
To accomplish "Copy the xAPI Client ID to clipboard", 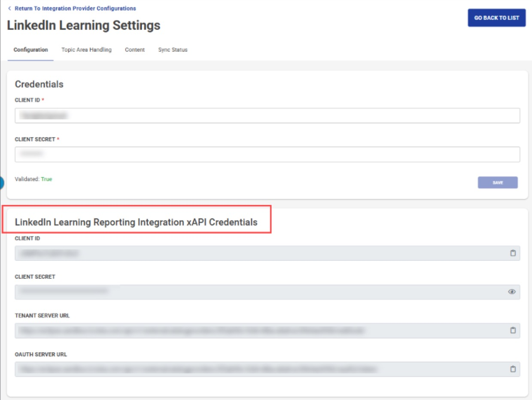I will click(x=513, y=253).
